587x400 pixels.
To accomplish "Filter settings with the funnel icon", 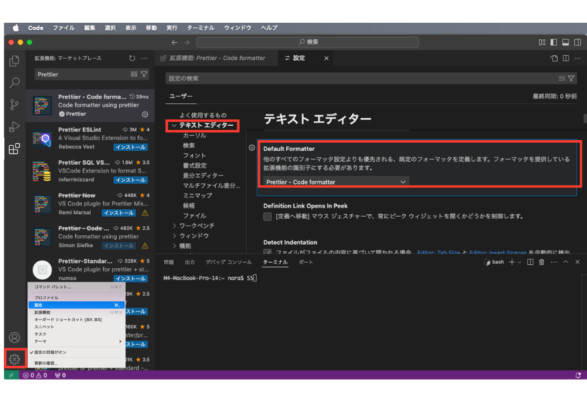I will coord(571,78).
